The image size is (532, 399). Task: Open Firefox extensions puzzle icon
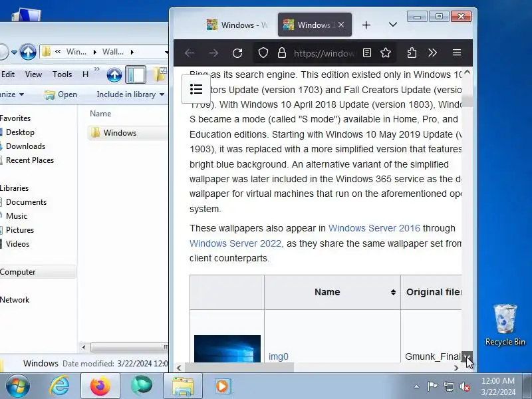coord(412,53)
